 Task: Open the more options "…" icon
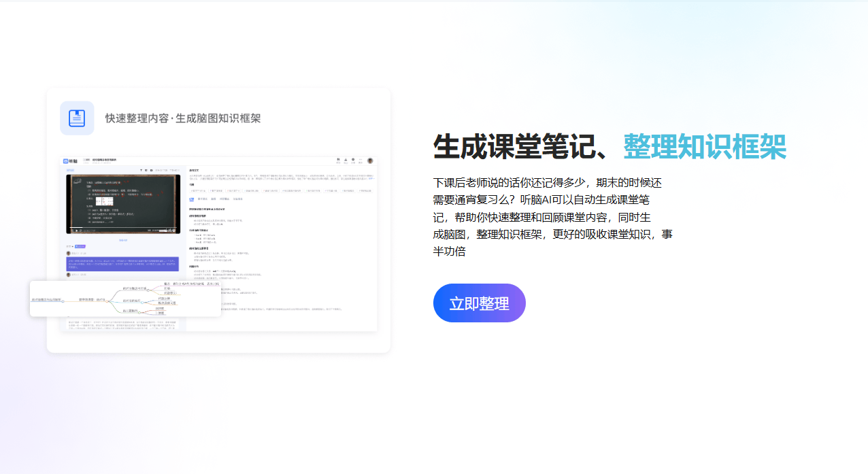click(361, 159)
